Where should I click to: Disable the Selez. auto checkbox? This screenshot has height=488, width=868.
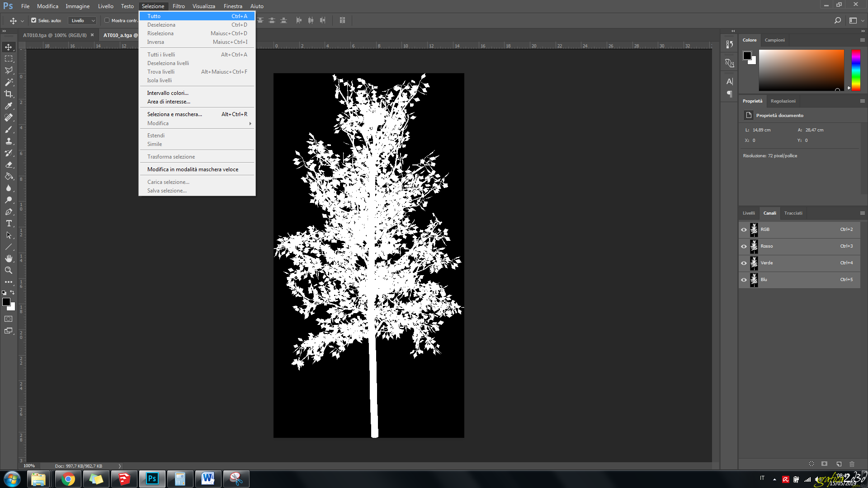33,20
